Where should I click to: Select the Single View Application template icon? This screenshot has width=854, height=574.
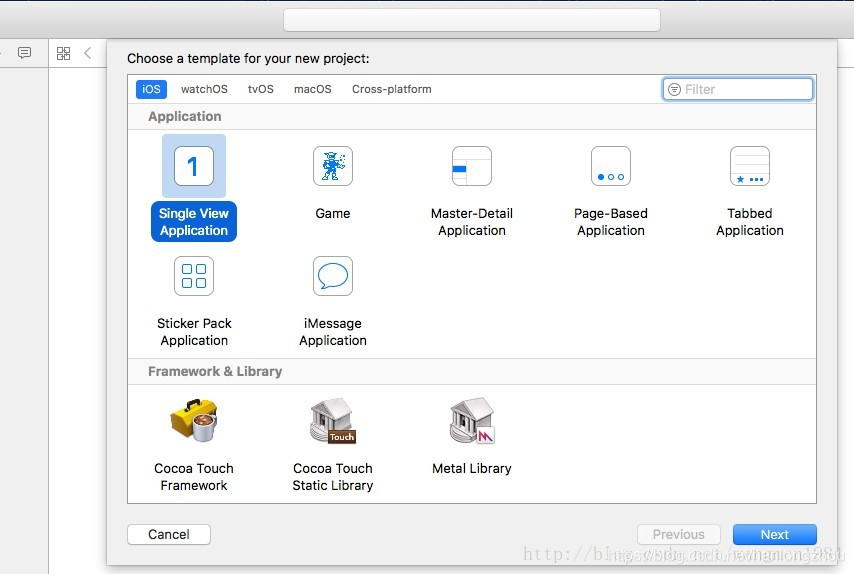(x=193, y=166)
